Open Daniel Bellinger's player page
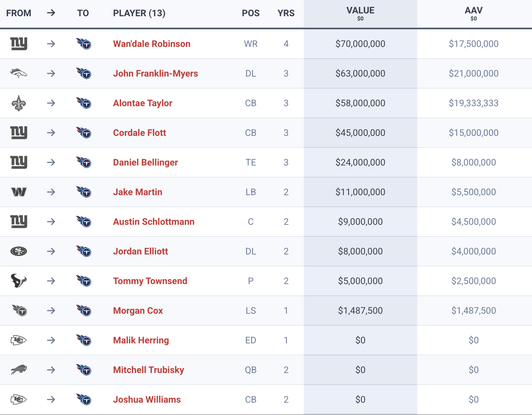532x415 pixels. click(146, 162)
